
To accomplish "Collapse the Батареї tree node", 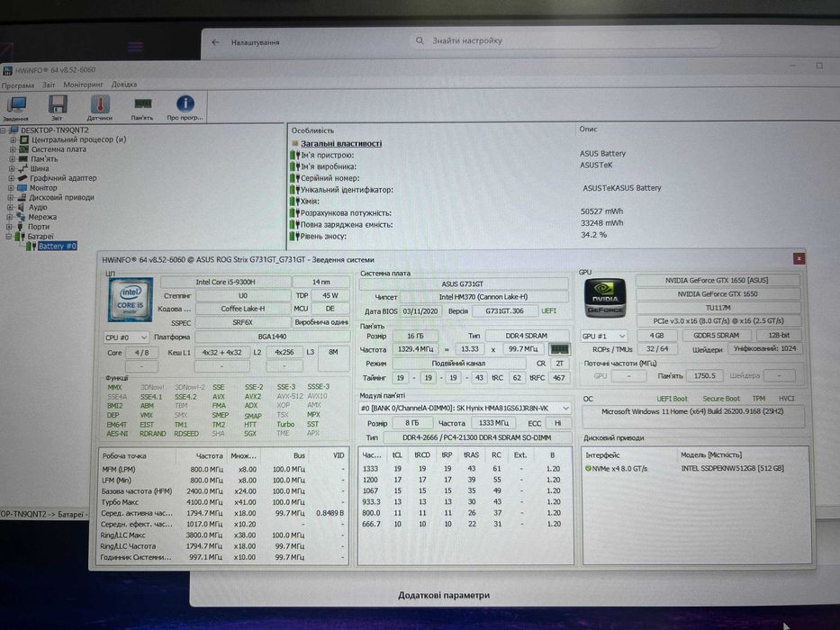I will [x=9, y=236].
